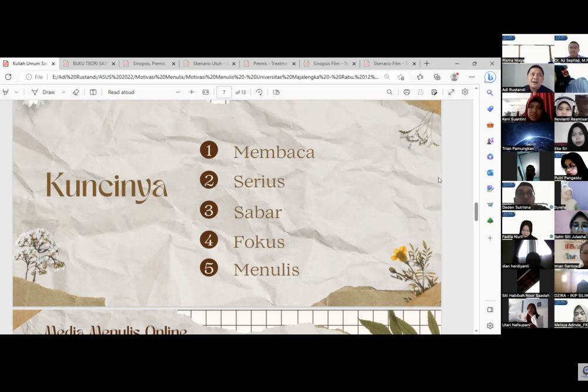Click the rotate page icon
588x392 pixels.
pos(259,92)
